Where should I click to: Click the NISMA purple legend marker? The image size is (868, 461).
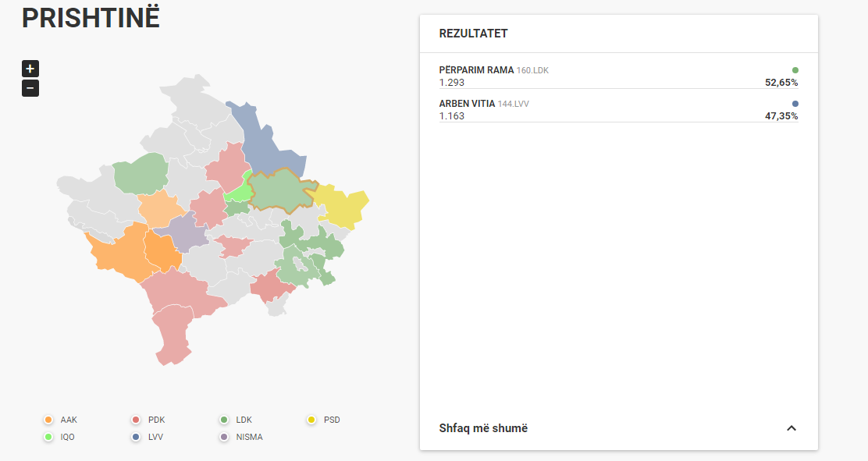click(x=224, y=437)
